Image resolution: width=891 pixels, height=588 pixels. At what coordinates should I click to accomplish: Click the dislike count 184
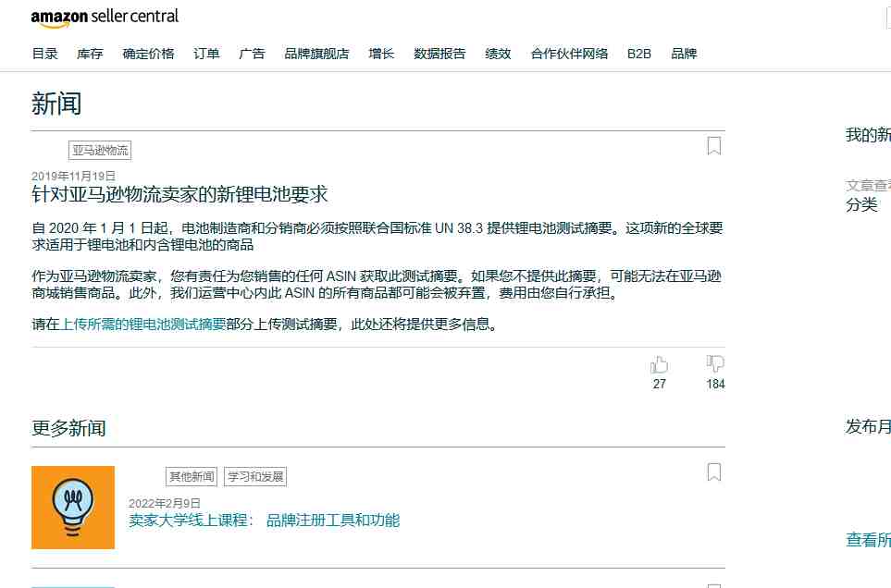click(715, 385)
